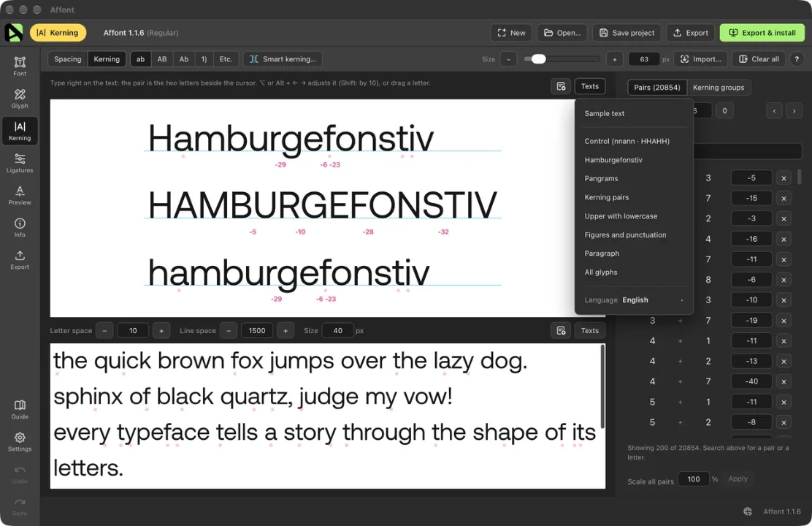Choose Kerning pairs sample text

[607, 197]
